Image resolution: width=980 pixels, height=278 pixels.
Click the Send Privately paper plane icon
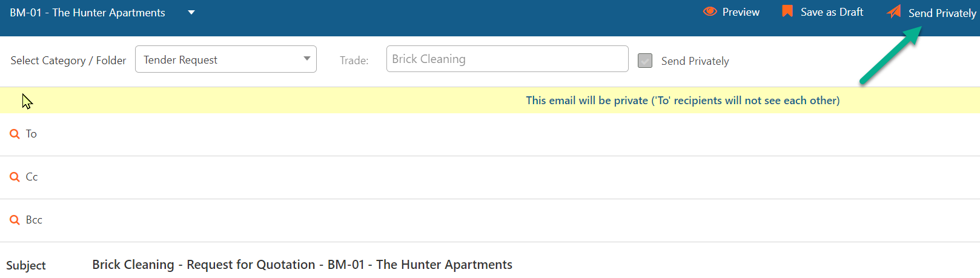[894, 12]
